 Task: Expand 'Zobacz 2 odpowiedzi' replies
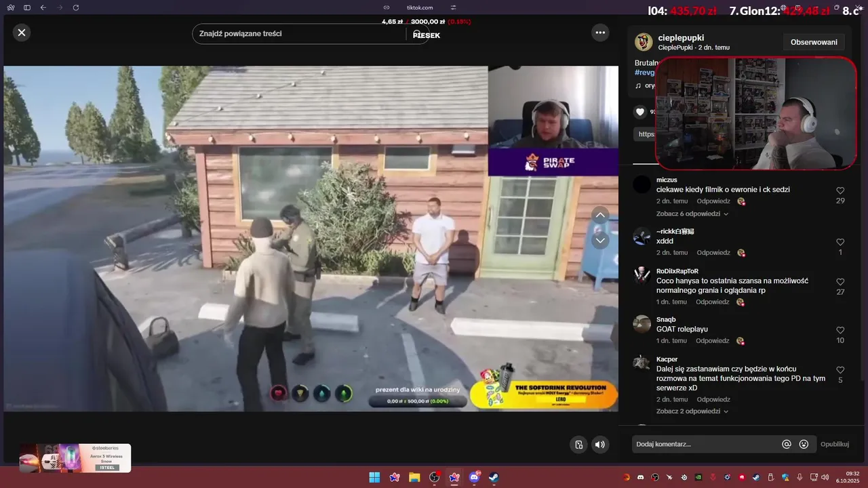(x=692, y=411)
